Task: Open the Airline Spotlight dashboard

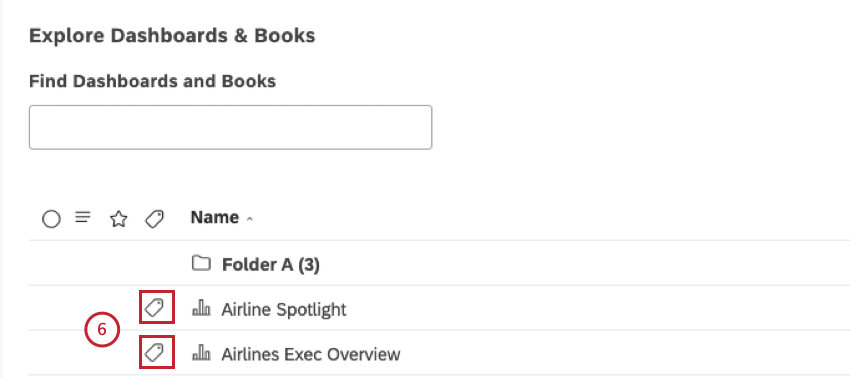Action: coord(284,310)
